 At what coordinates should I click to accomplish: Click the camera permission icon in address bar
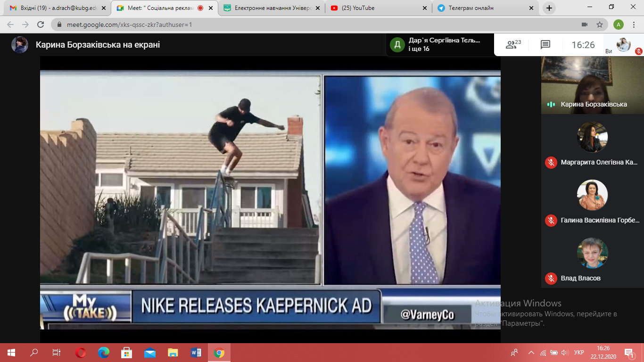coord(585,25)
